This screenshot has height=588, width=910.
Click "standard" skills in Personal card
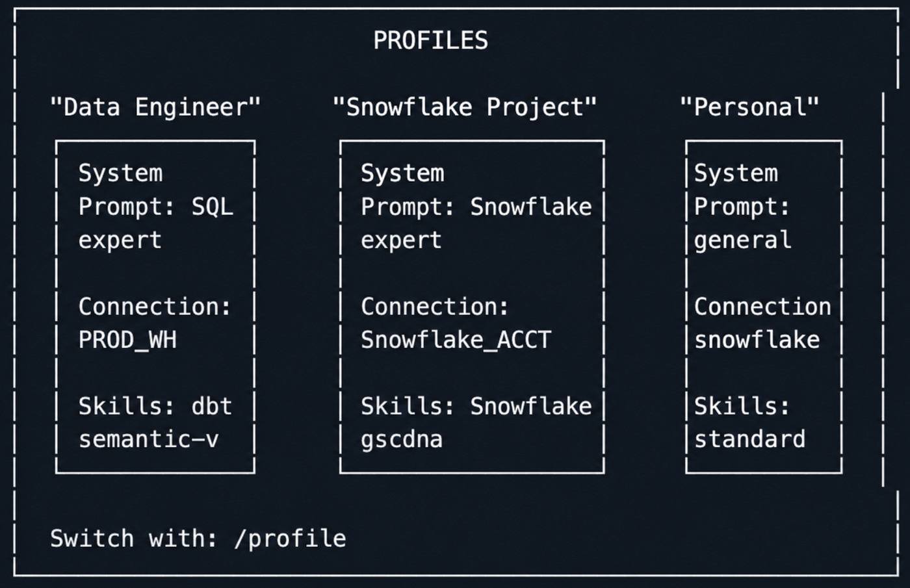(x=750, y=440)
